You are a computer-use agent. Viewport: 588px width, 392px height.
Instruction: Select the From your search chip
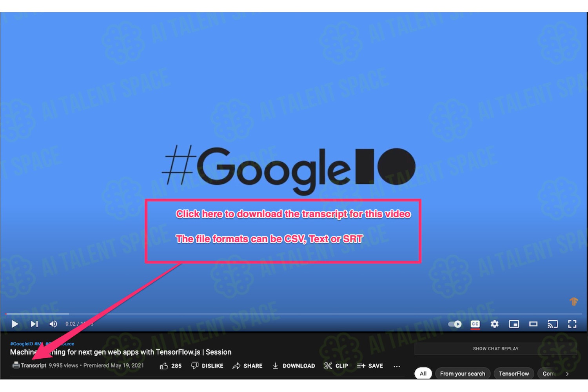coord(463,374)
